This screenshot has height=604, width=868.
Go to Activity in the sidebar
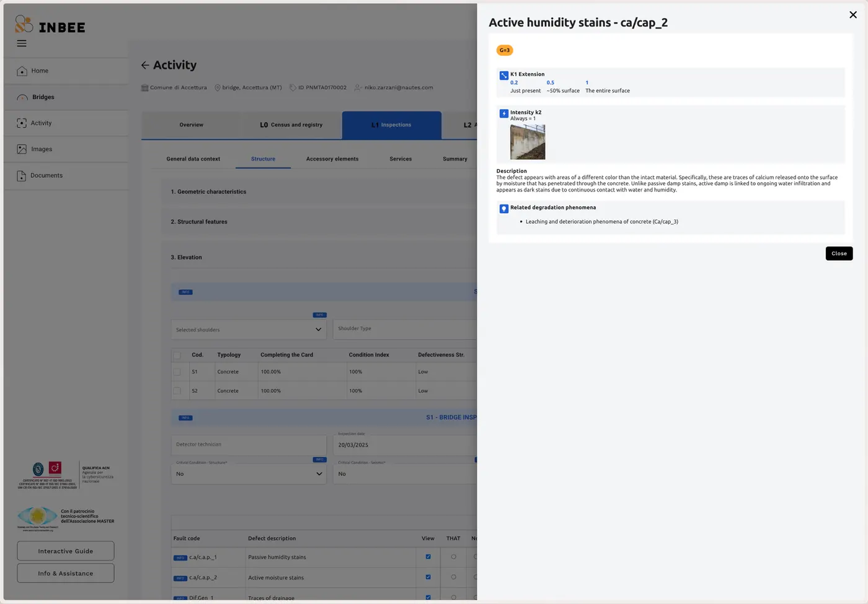click(66, 123)
